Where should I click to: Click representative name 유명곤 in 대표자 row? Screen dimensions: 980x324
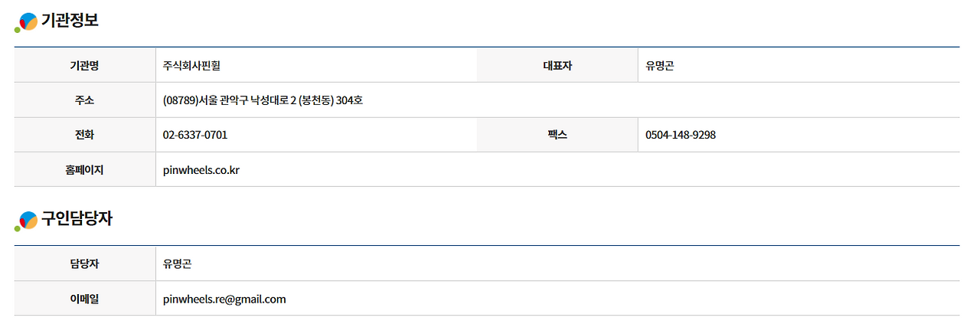(x=659, y=66)
